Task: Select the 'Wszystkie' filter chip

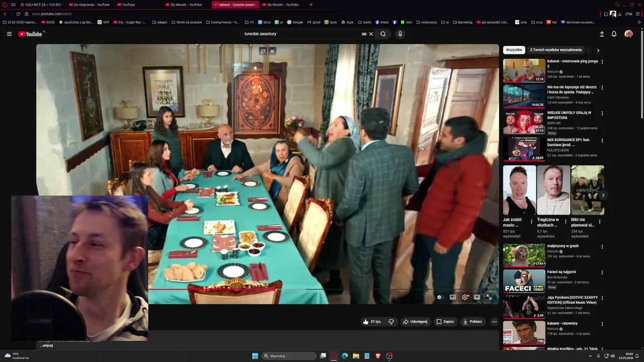Action: pos(514,50)
